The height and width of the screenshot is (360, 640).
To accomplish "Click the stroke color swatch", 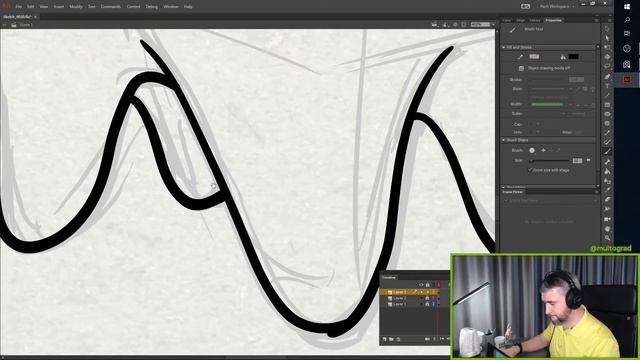I will [x=534, y=57].
